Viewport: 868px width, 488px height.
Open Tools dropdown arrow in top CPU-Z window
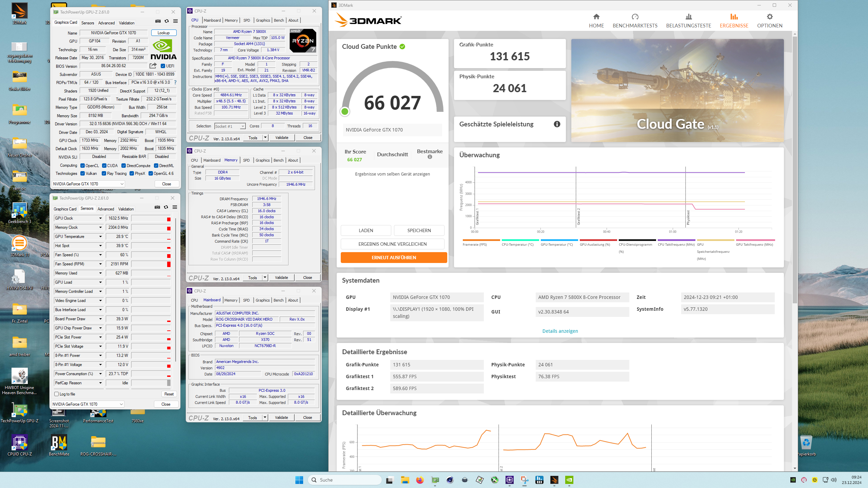pyautogui.click(x=265, y=138)
